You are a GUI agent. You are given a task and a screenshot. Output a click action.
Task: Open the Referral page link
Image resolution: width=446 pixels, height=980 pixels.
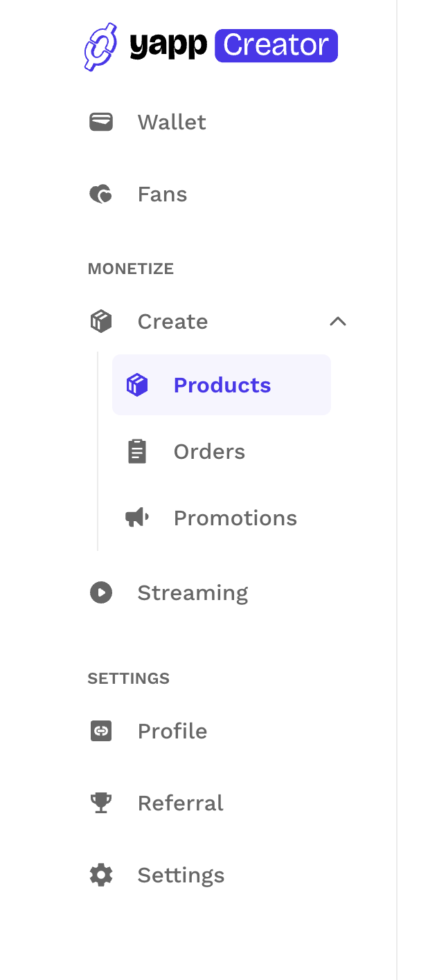pyautogui.click(x=180, y=804)
